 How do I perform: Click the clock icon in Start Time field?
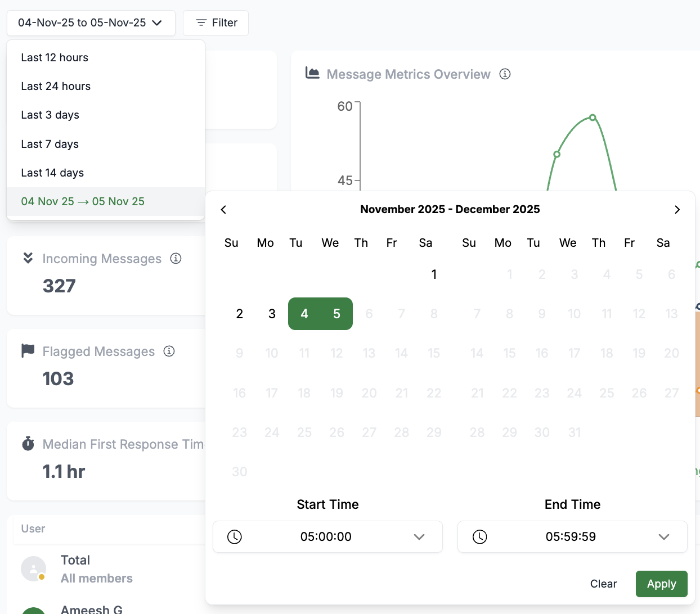[x=235, y=537]
